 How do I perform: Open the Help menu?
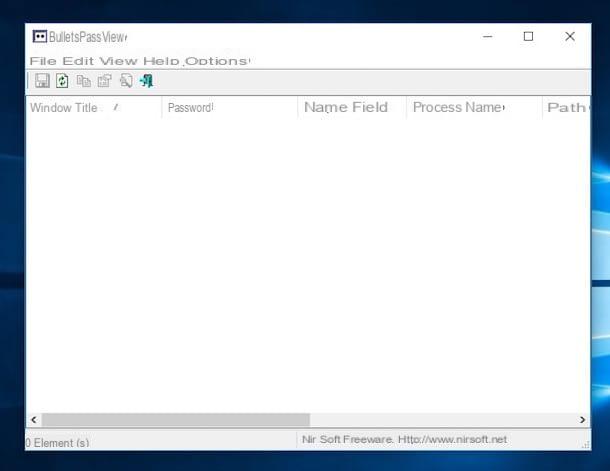tap(161, 61)
